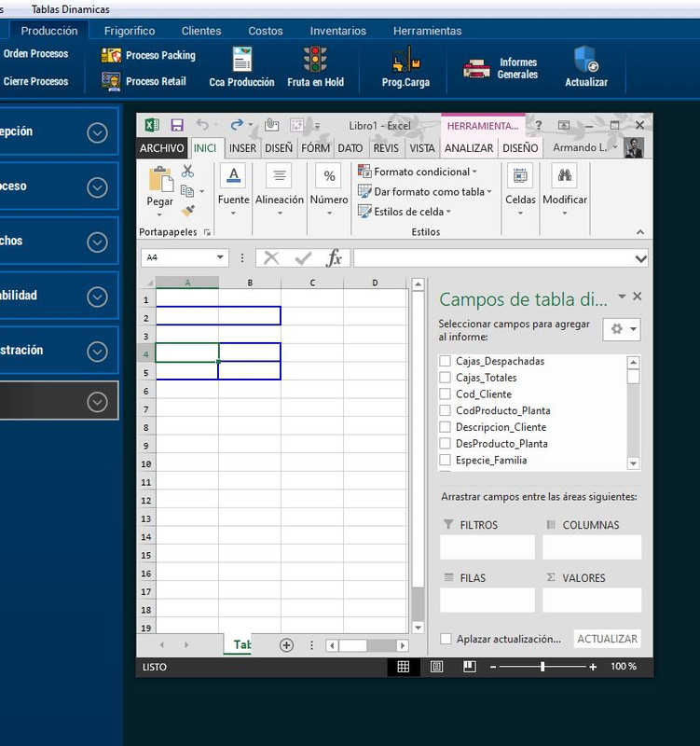The width and height of the screenshot is (700, 746).
Task: Open the Name Box dropdown arrow
Action: point(220,257)
